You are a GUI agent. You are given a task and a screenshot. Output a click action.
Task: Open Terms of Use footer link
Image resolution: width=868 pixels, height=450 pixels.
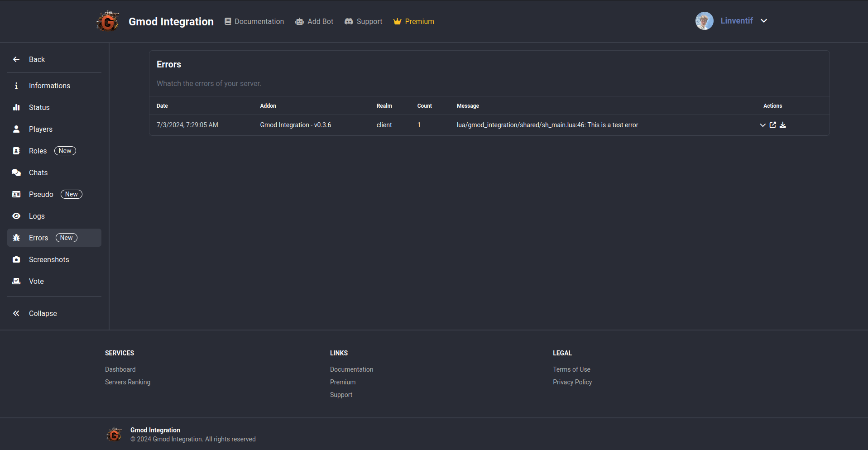coord(571,369)
